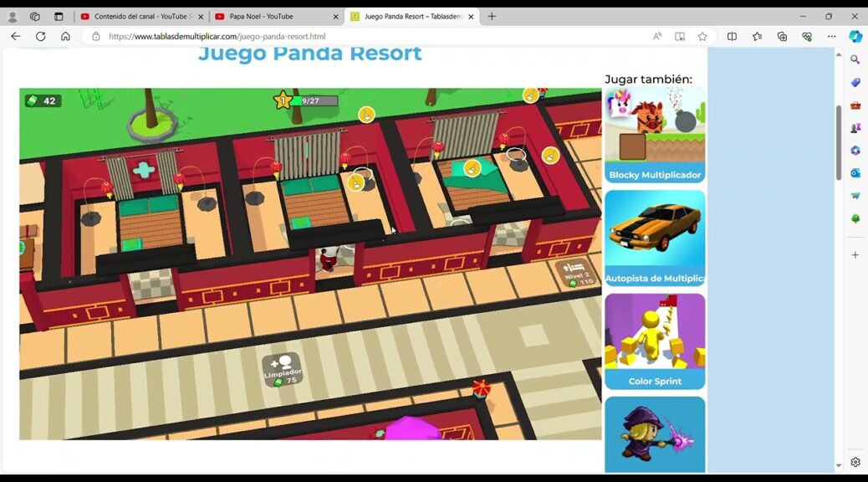868x482 pixels.
Task: Open browser Settings and more menu
Action: click(831, 37)
